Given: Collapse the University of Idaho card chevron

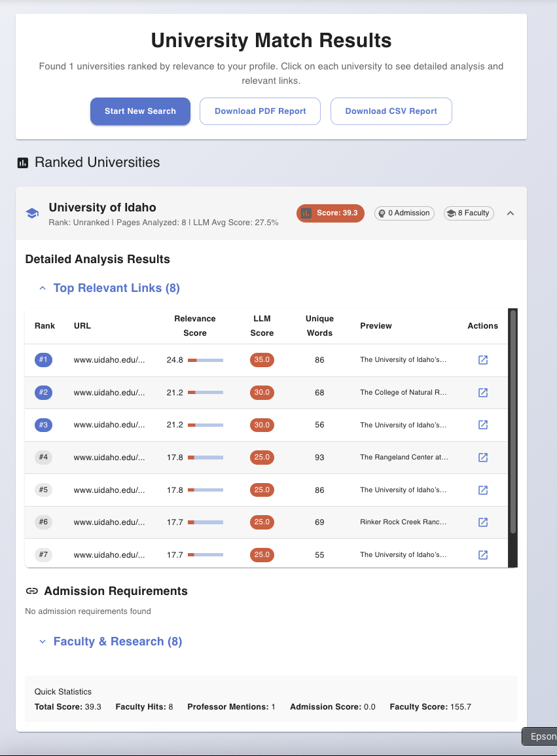Looking at the screenshot, I should (511, 213).
